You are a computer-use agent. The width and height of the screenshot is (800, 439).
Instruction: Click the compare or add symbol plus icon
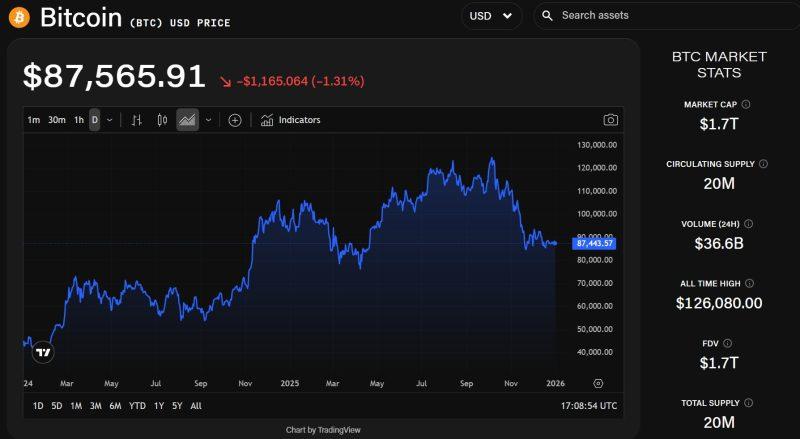click(x=235, y=120)
